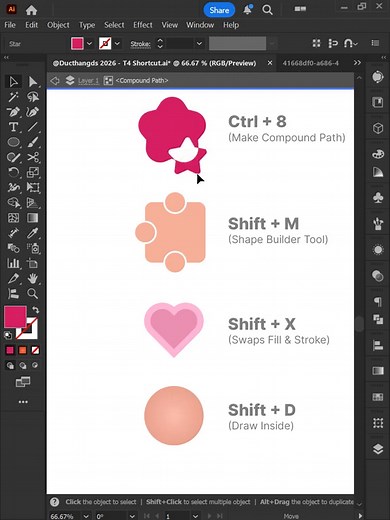Open the File menu
This screenshot has width=390, height=520.
pos(10,25)
